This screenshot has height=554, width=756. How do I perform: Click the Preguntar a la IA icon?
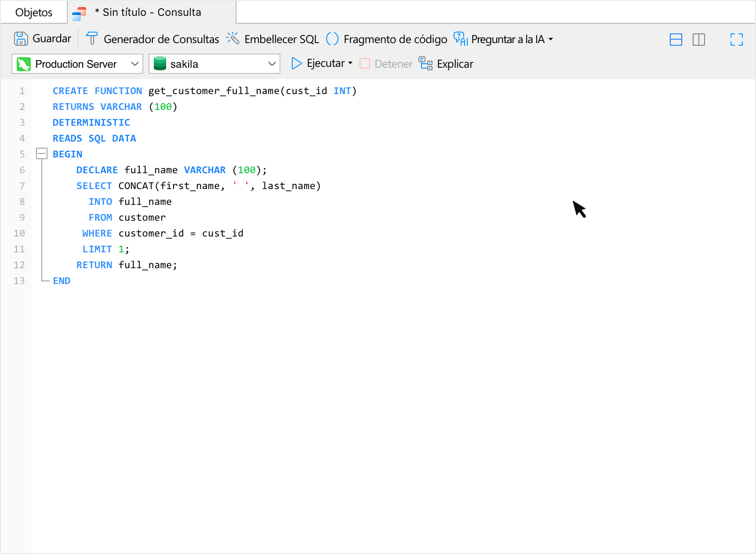460,39
